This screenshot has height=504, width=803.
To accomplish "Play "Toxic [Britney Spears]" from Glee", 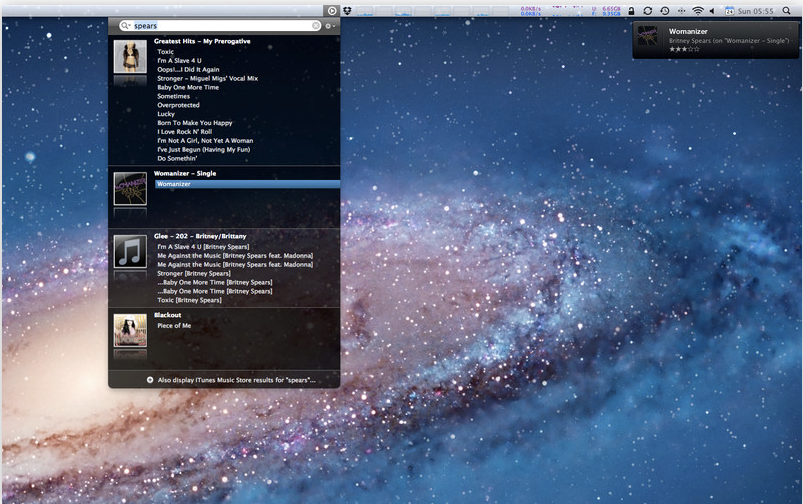I will point(189,300).
